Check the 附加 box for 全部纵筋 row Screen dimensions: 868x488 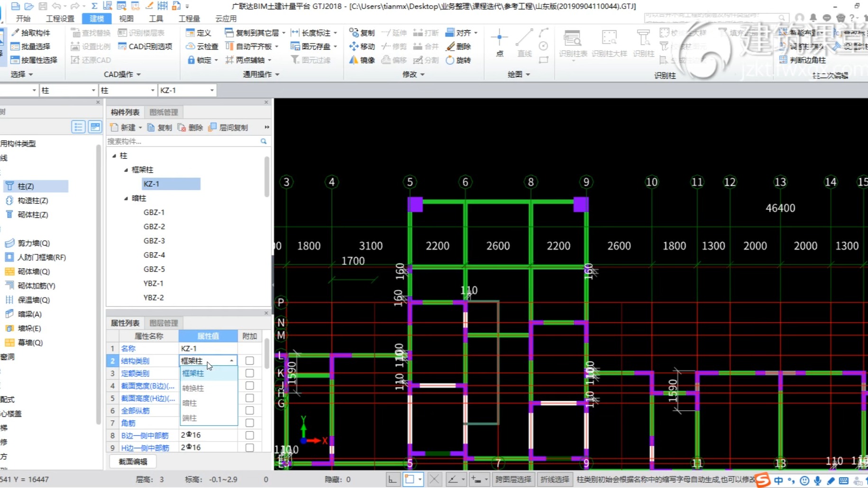pyautogui.click(x=249, y=410)
